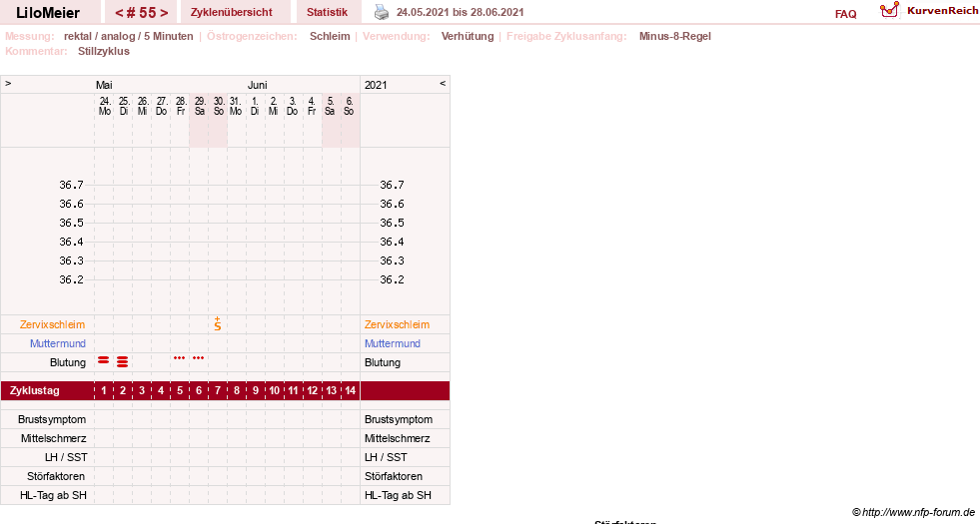The width and height of the screenshot is (980, 524).
Task: Click the right Muttermund label
Action: tap(393, 343)
